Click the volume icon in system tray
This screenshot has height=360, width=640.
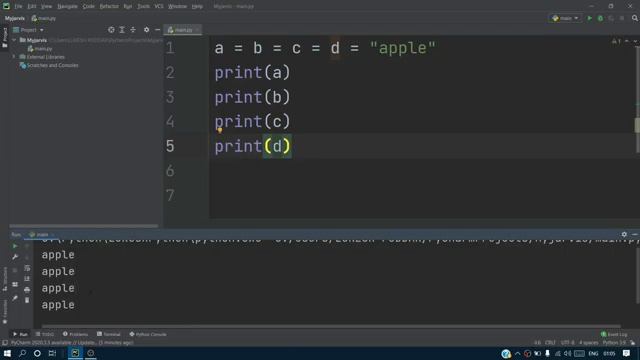[568, 353]
